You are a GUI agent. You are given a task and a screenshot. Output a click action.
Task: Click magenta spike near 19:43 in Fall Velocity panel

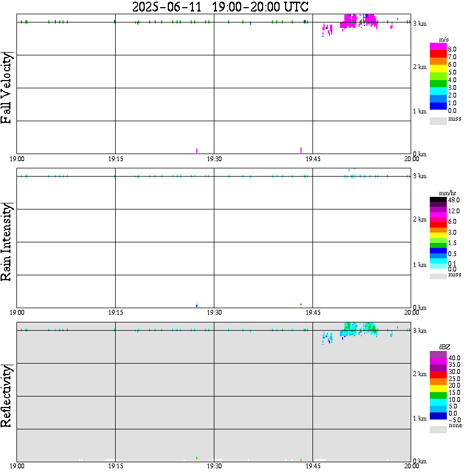pyautogui.click(x=301, y=150)
